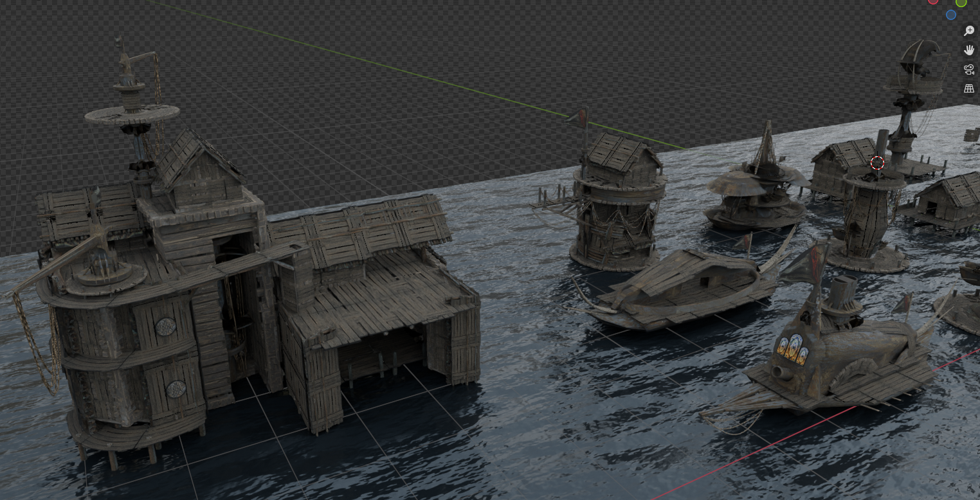Click the green Y axis gizmo circle

(961, 2)
